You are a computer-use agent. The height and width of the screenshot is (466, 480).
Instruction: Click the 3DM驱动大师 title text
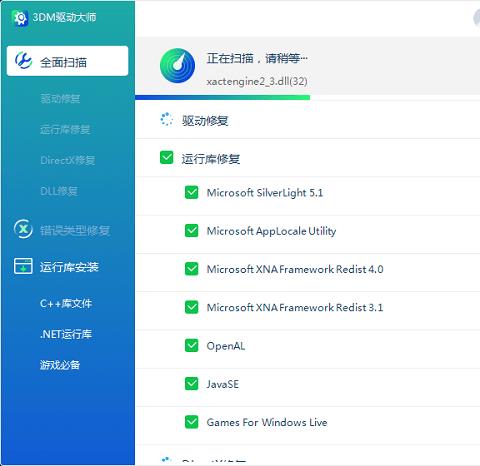click(x=64, y=17)
